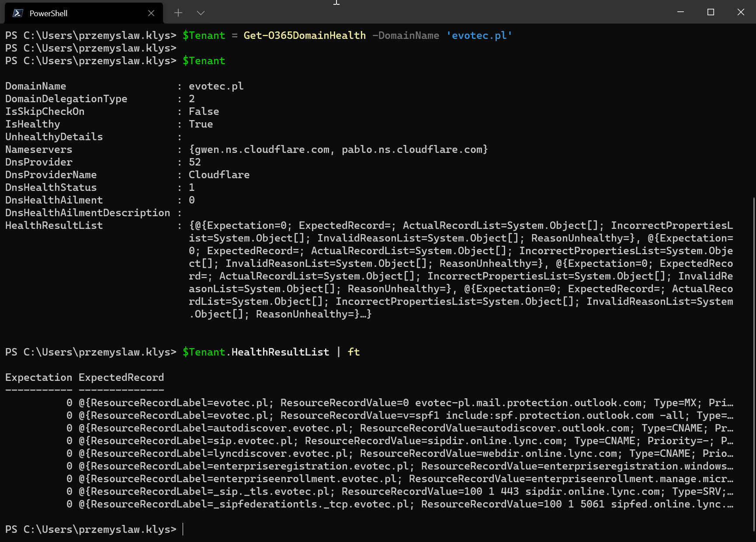Viewport: 756px width, 542px height.
Task: Click the ft command after the pipe
Action: coord(354,352)
